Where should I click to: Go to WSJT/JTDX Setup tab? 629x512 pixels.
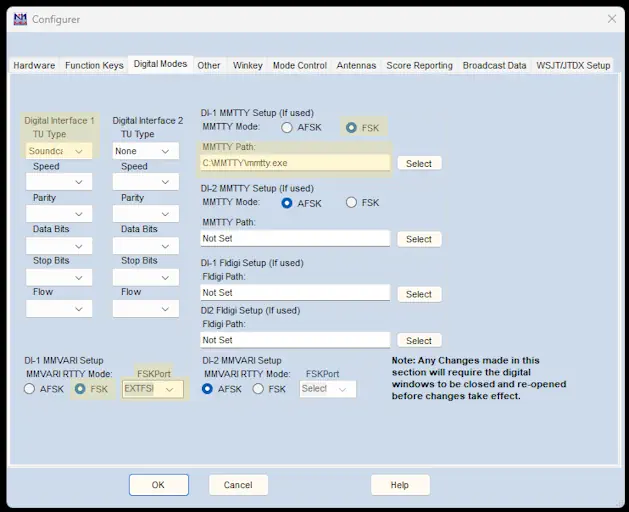click(572, 65)
